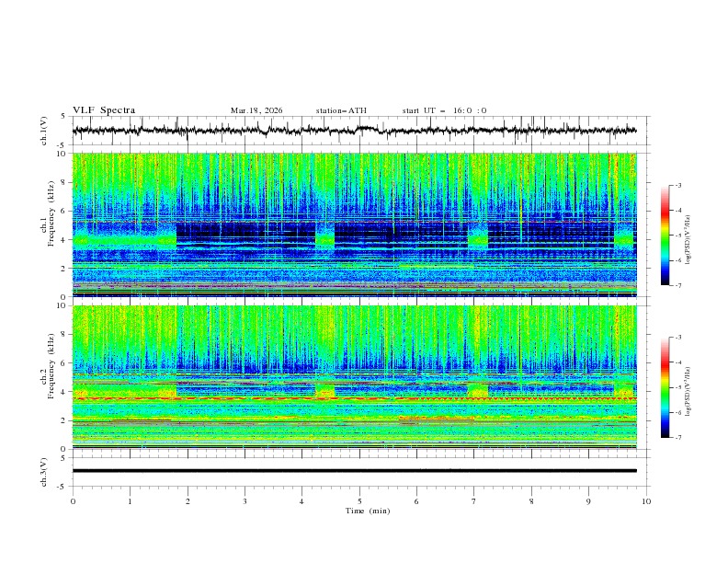
Task: Click time axis tick label "10"
Action: [x=646, y=501]
